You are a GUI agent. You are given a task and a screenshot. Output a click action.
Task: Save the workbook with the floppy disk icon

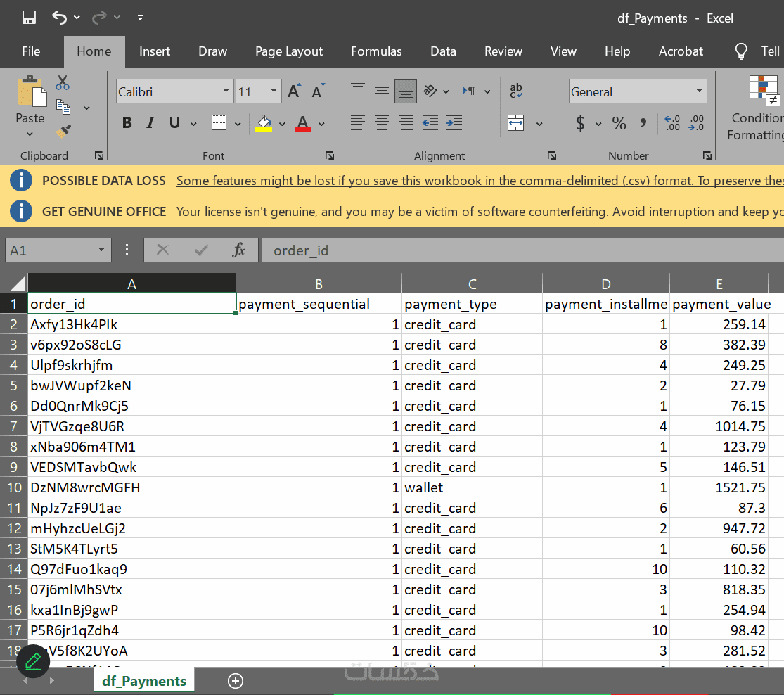(29, 18)
